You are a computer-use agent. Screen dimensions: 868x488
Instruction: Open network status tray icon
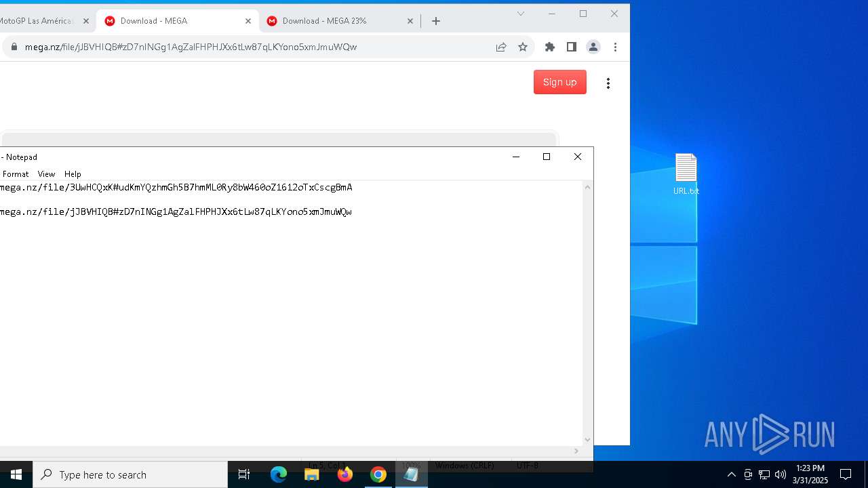(764, 474)
